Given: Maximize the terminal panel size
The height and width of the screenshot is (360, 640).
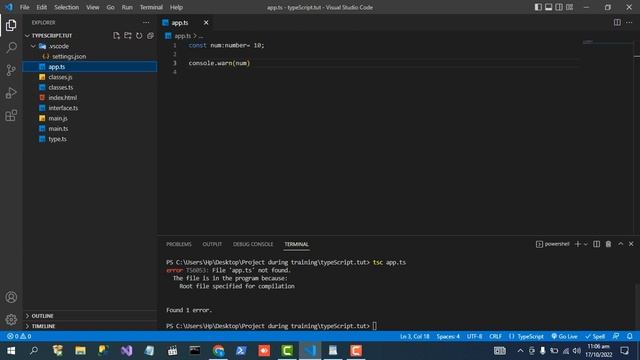Looking at the screenshot, I should (620, 244).
